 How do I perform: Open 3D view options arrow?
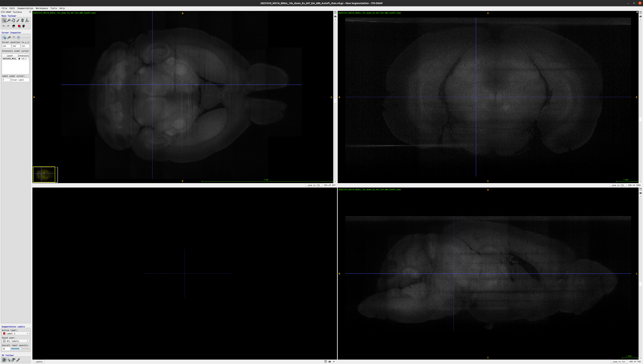coord(334,361)
